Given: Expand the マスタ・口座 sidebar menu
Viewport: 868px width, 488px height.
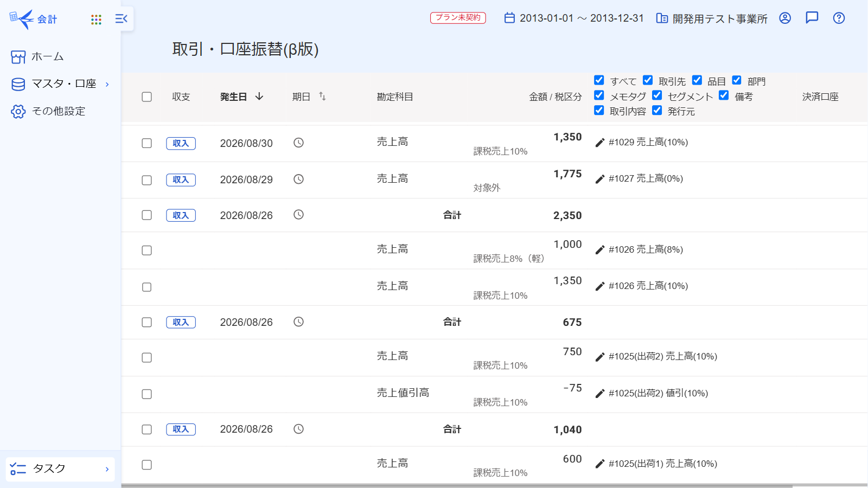Looking at the screenshot, I should pyautogui.click(x=60, y=84).
